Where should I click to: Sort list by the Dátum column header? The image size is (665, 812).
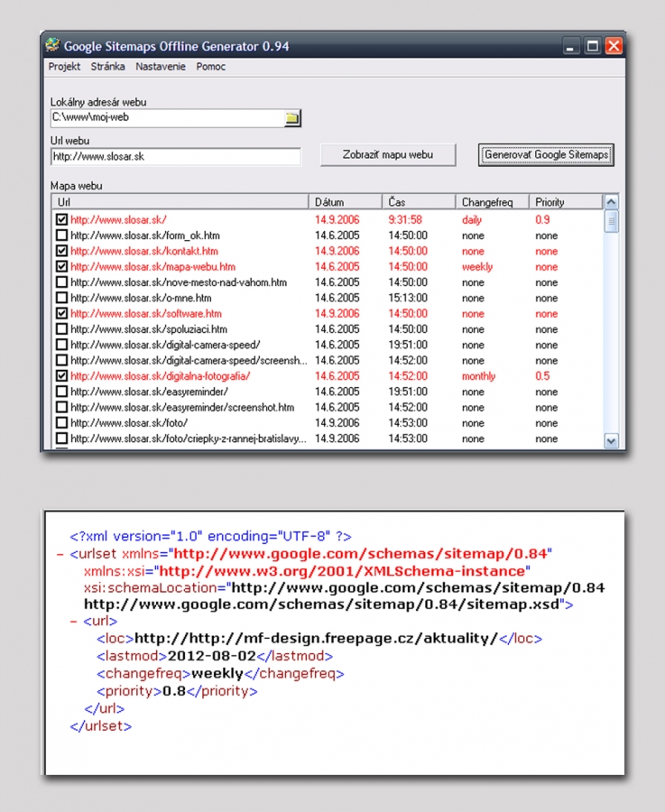click(x=346, y=202)
